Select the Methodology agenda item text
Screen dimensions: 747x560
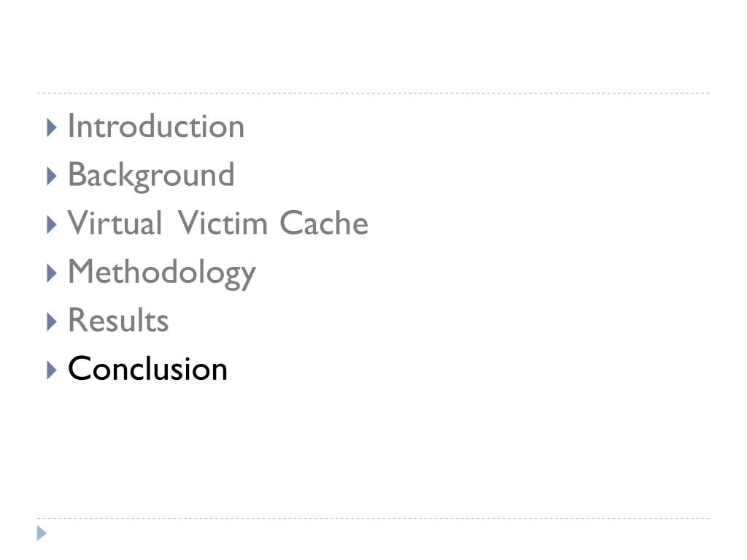(x=162, y=273)
